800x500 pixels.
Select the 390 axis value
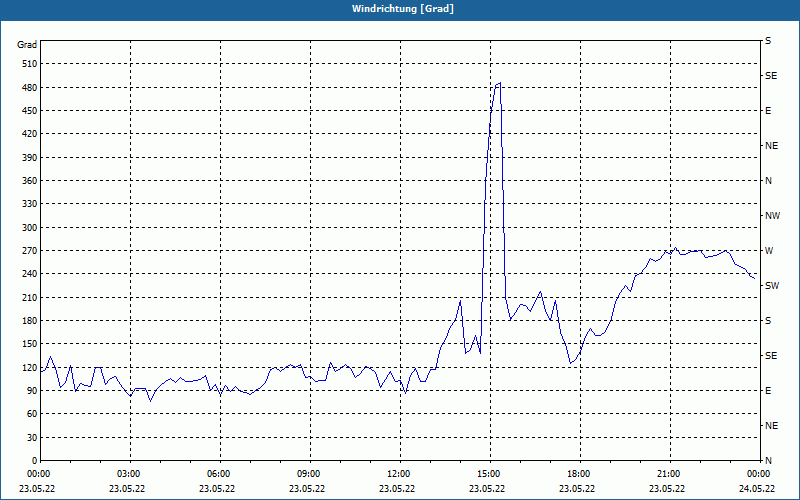30,158
